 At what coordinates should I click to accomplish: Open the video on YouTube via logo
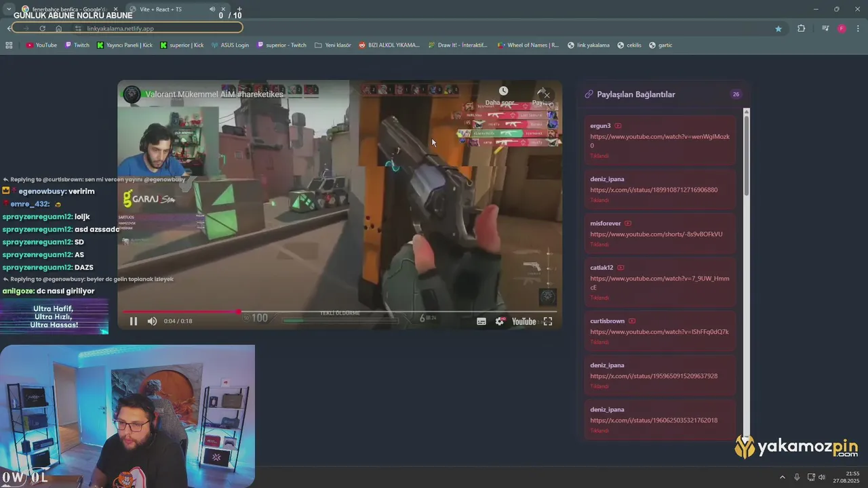[x=524, y=321]
